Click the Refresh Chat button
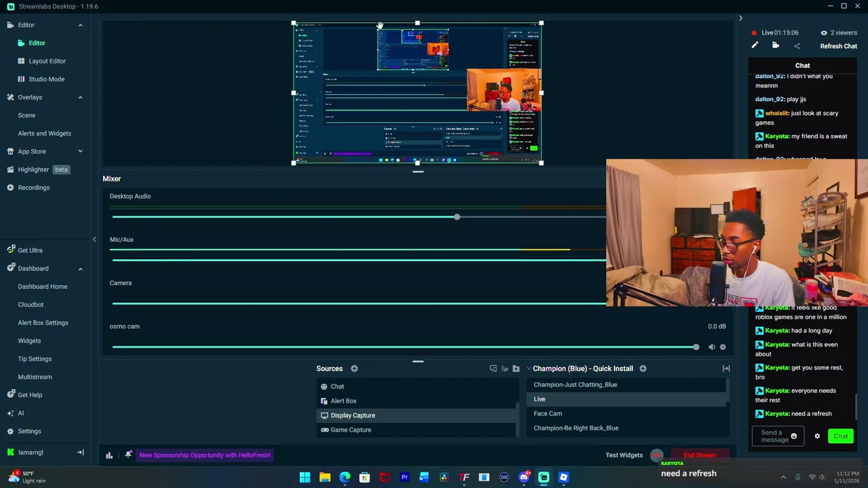This screenshot has width=868, height=488. pos(838,46)
